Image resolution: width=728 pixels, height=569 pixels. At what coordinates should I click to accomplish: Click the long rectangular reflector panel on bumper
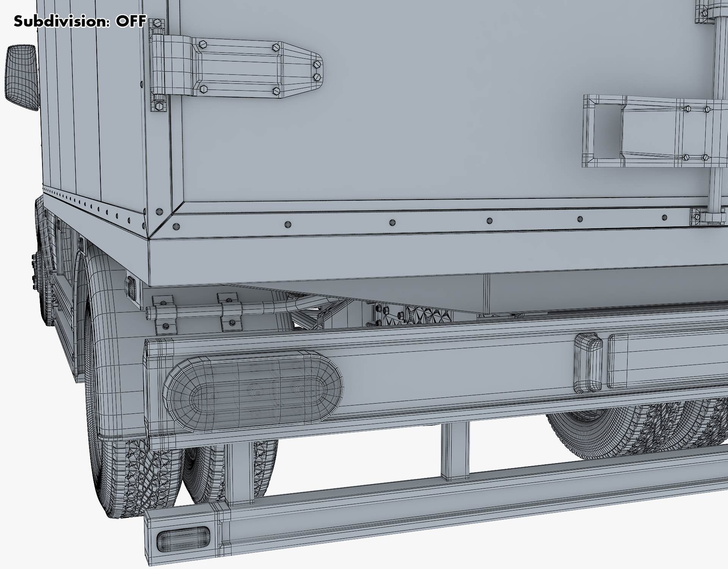pyautogui.click(x=667, y=360)
